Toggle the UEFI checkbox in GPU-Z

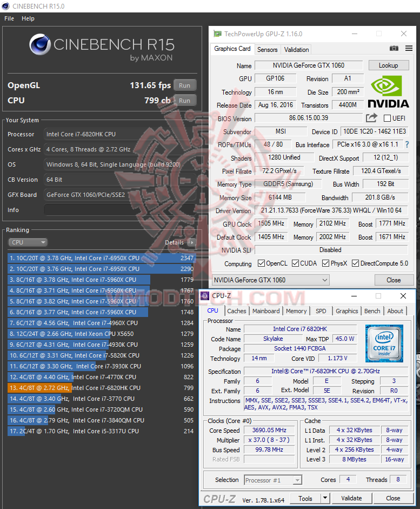click(x=387, y=118)
